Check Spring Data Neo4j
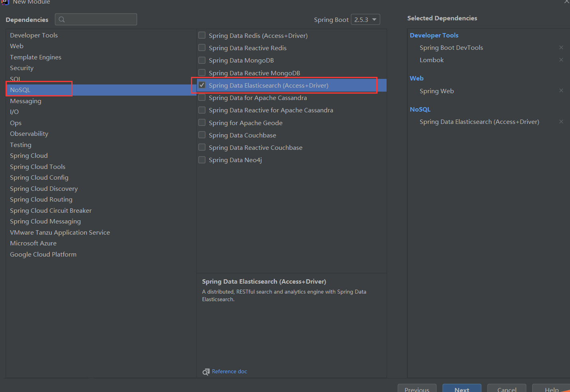The height and width of the screenshot is (392, 570). click(202, 160)
